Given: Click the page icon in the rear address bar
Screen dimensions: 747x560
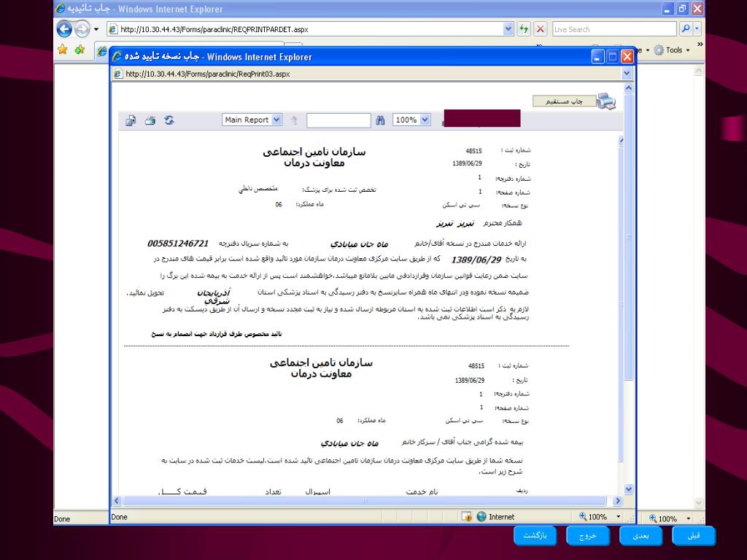Looking at the screenshot, I should (113, 29).
